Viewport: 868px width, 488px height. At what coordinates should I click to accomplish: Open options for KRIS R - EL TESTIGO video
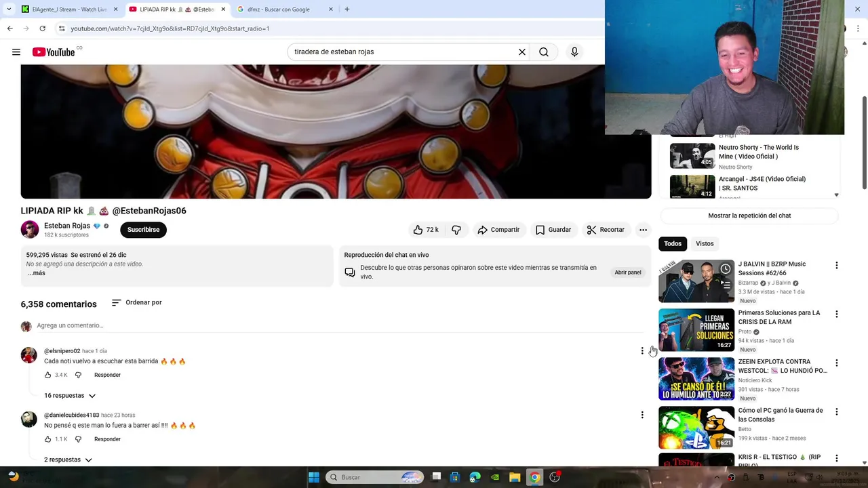[x=836, y=459]
